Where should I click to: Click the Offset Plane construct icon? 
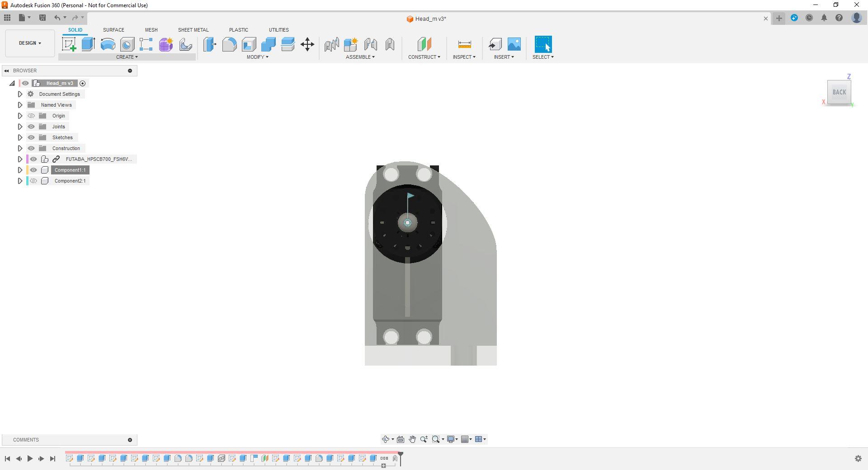pyautogui.click(x=424, y=44)
